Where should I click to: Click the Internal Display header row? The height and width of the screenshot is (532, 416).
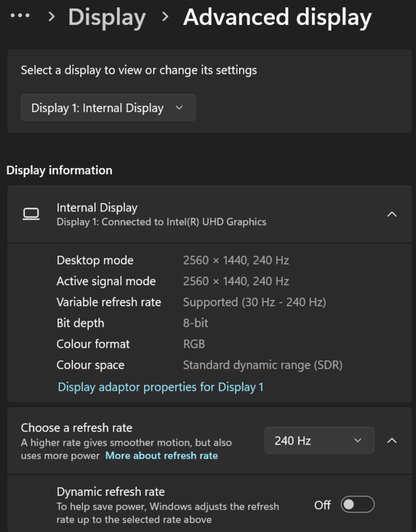pos(210,214)
